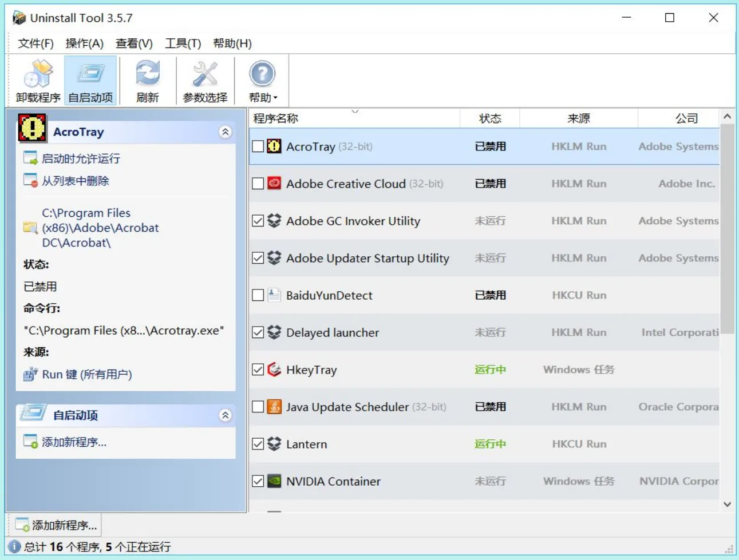Sort list by 公司 column header
The height and width of the screenshot is (560, 739).
click(x=679, y=118)
